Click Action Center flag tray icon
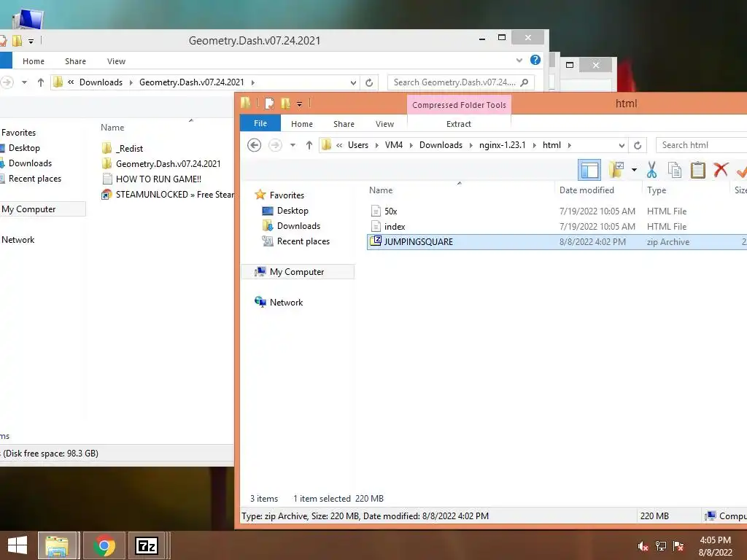This screenshot has height=560, width=747. pyautogui.click(x=678, y=546)
